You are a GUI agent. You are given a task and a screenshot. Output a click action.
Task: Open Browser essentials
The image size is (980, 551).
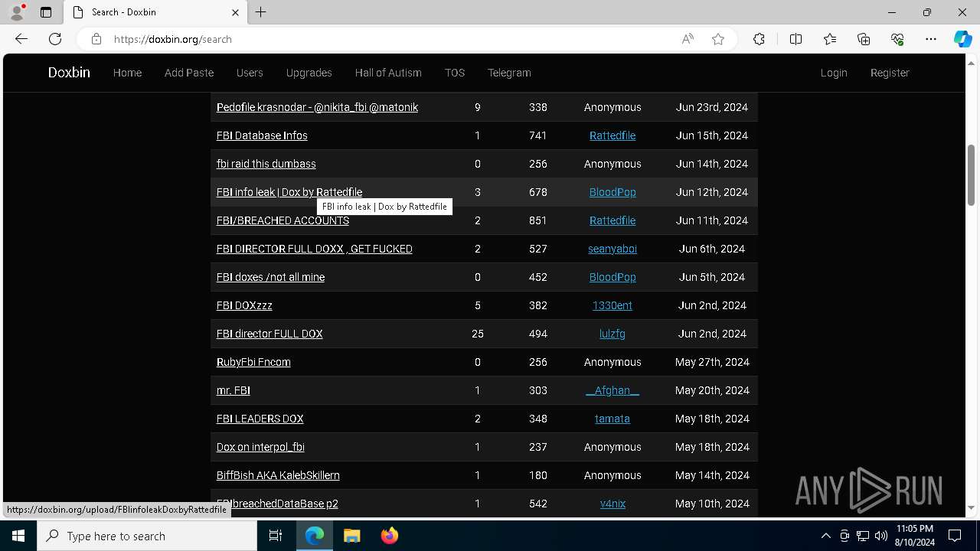point(897,39)
